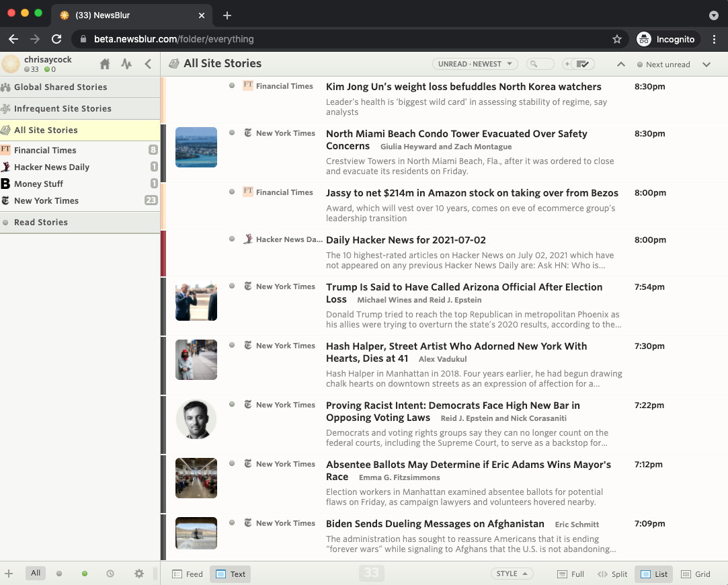Screen dimensions: 728x585
Task: Click NYT icon on Absentee Ballots row
Action: (x=248, y=463)
